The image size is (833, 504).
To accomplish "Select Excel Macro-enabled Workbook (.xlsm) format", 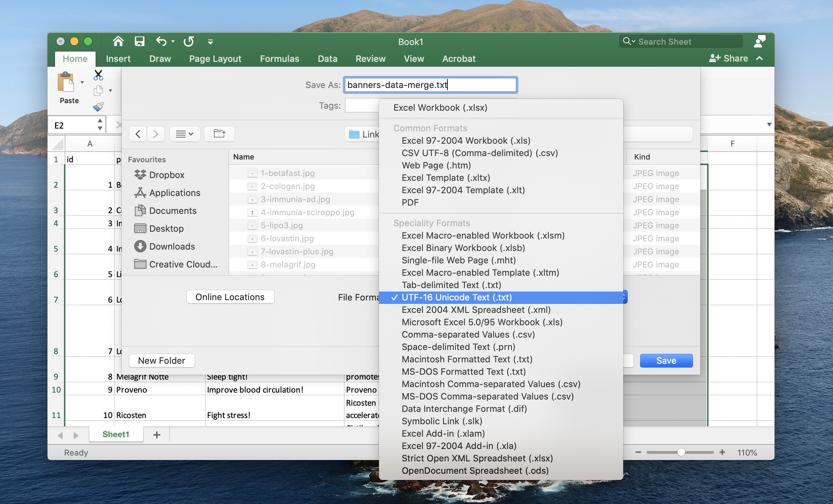I will pos(501,235).
